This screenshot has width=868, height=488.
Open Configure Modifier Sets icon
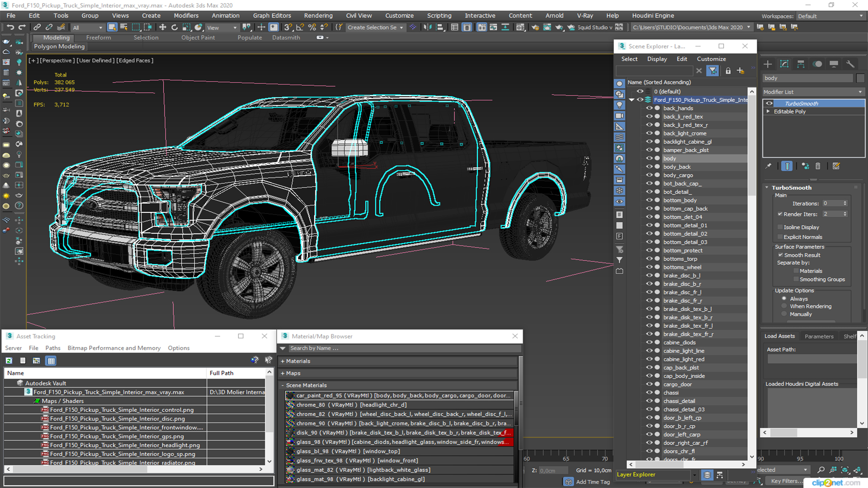[x=836, y=166]
